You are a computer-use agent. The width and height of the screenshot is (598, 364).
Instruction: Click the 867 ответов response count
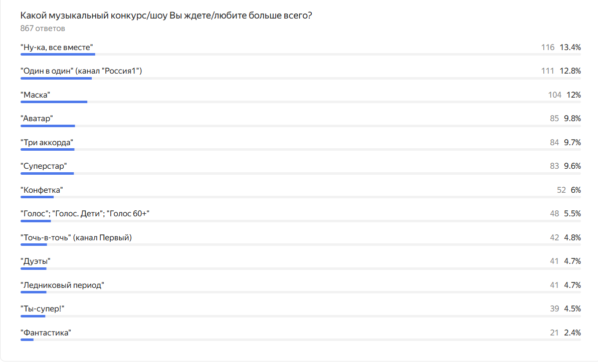point(43,29)
